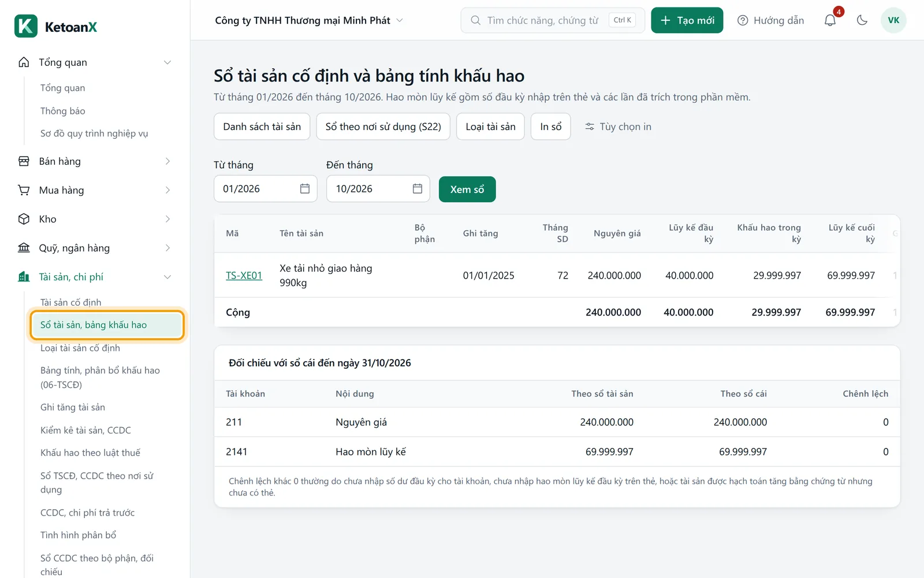Click the Loại tài sản button
924x578 pixels.
pos(491,127)
